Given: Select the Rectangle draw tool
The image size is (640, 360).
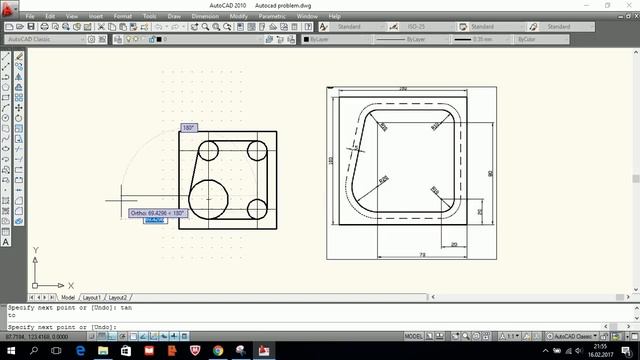Looking at the screenshot, I should [6, 97].
